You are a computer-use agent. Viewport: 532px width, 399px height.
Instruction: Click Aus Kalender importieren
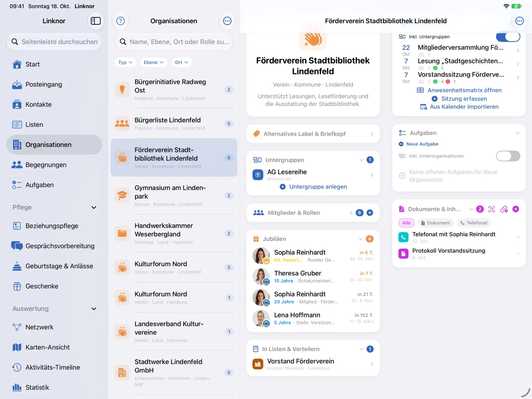pyautogui.click(x=459, y=107)
